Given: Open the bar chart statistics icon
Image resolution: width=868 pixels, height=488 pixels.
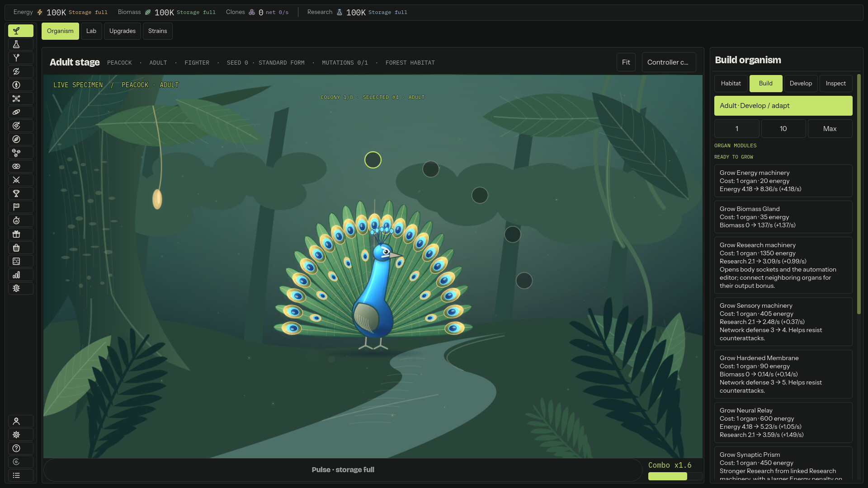Looking at the screenshot, I should point(20,275).
